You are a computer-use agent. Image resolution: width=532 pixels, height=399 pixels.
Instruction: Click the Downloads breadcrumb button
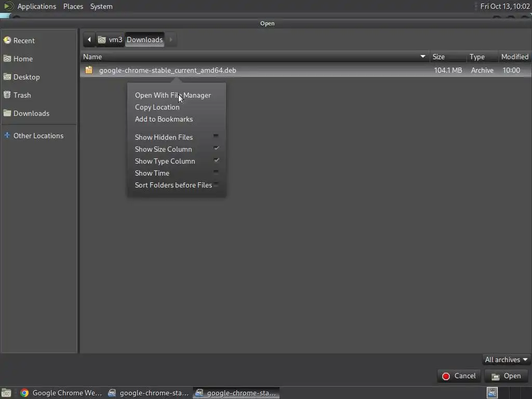144,39
